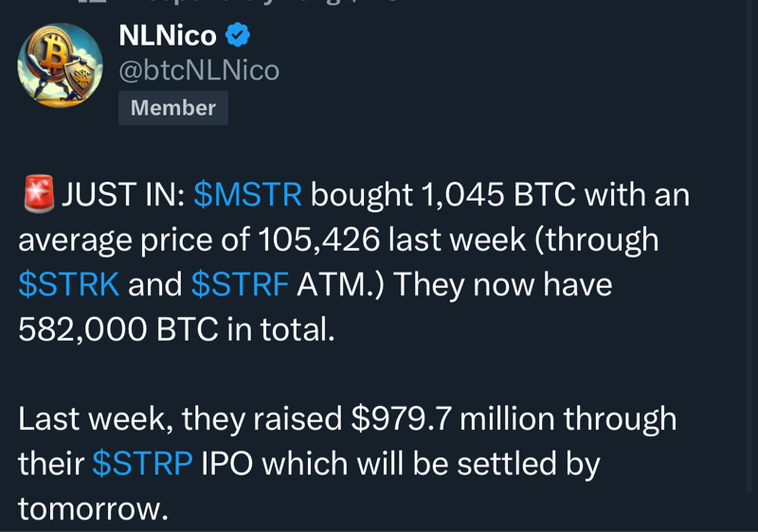The height and width of the screenshot is (532, 758).
Task: Click the "1,045 BTC" text
Action: (498, 195)
